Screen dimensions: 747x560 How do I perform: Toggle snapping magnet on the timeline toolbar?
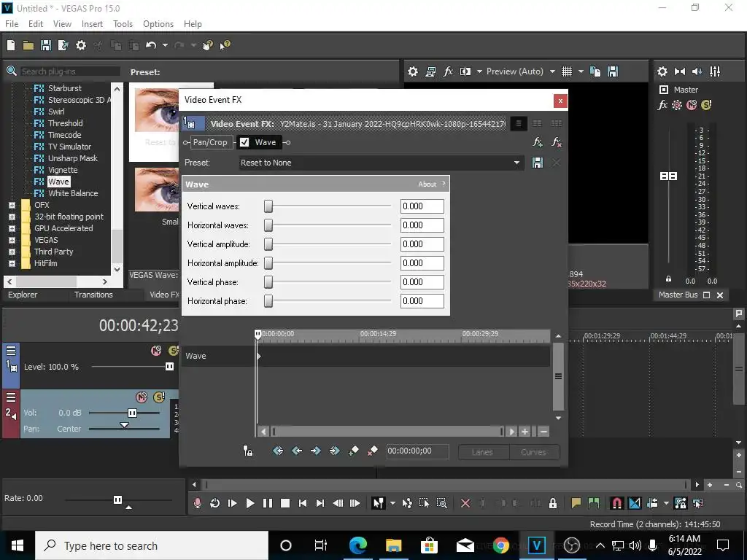616,503
